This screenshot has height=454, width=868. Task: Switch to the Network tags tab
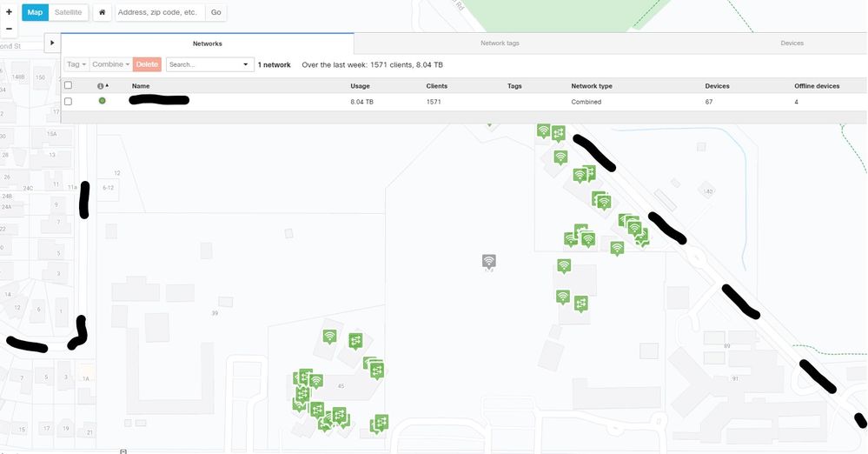(x=500, y=43)
